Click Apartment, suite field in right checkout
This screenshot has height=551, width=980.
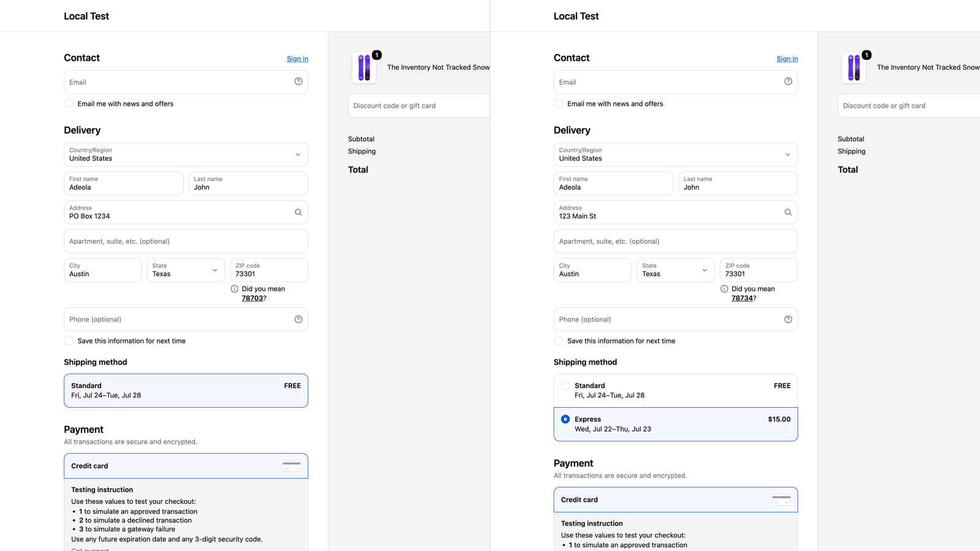676,241
